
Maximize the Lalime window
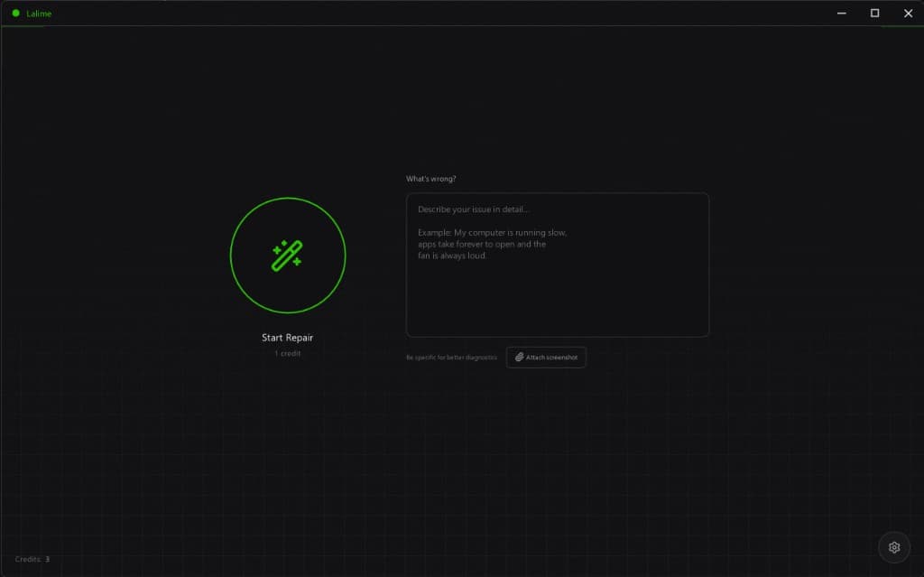(874, 13)
